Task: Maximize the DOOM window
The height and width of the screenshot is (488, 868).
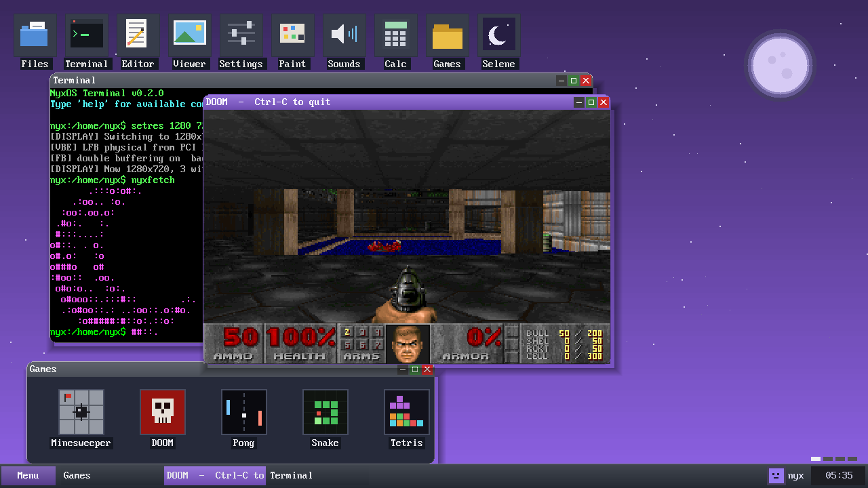Action: 591,102
